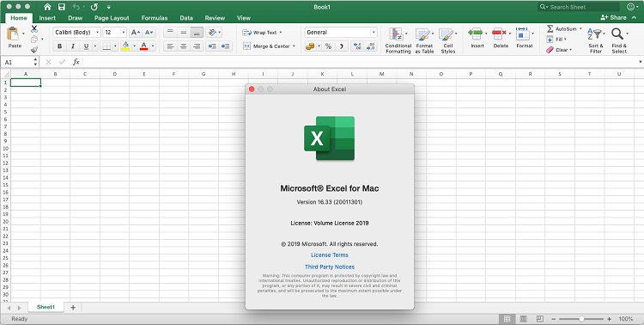Align text right
644x325 pixels.
[x=197, y=46]
